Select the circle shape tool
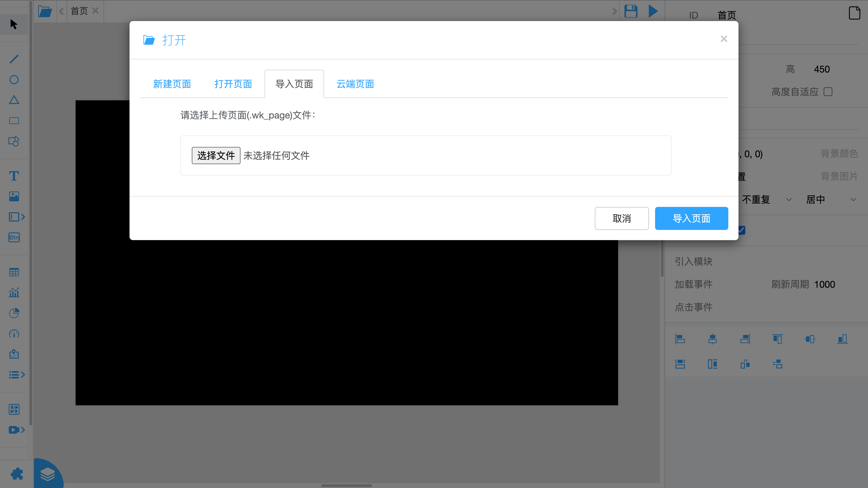 pyautogui.click(x=14, y=80)
